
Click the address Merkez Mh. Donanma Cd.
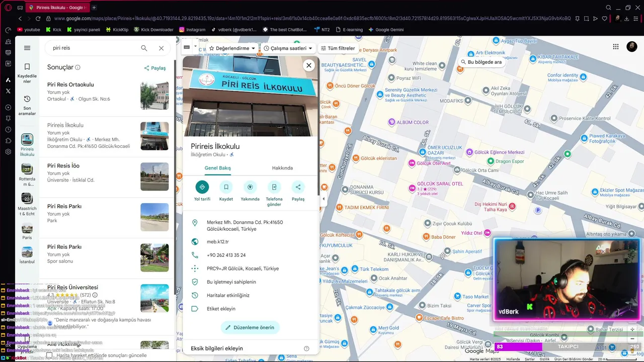(251, 225)
